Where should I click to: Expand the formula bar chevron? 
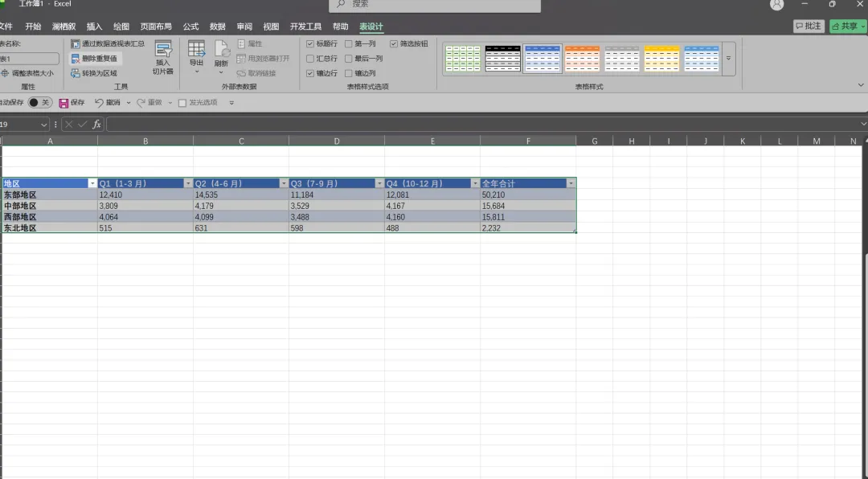pyautogui.click(x=863, y=124)
